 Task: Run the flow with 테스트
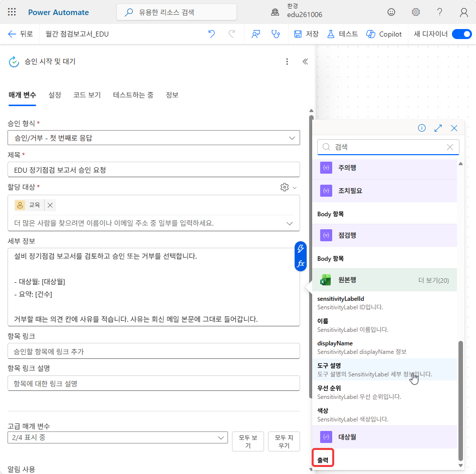342,34
